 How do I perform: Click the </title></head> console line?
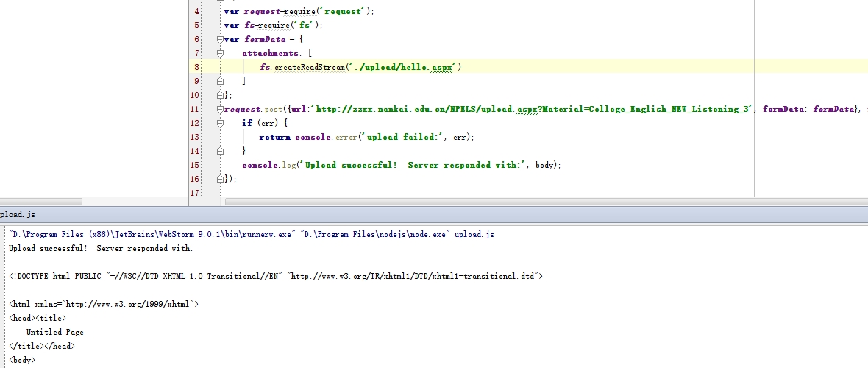click(41, 346)
